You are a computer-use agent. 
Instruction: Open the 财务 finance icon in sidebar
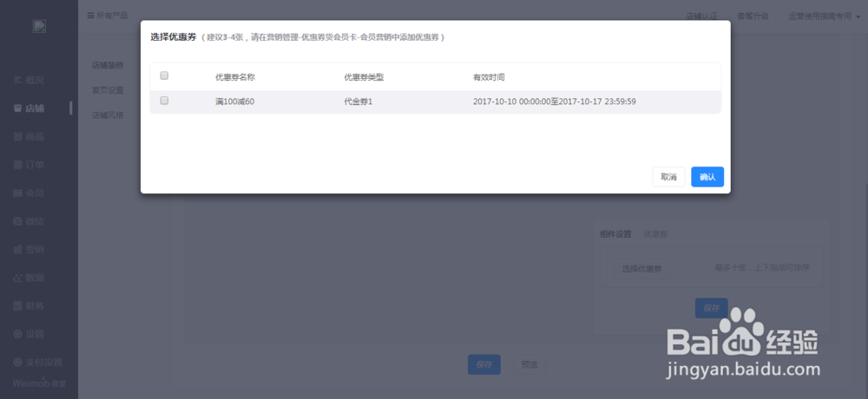click(x=17, y=306)
